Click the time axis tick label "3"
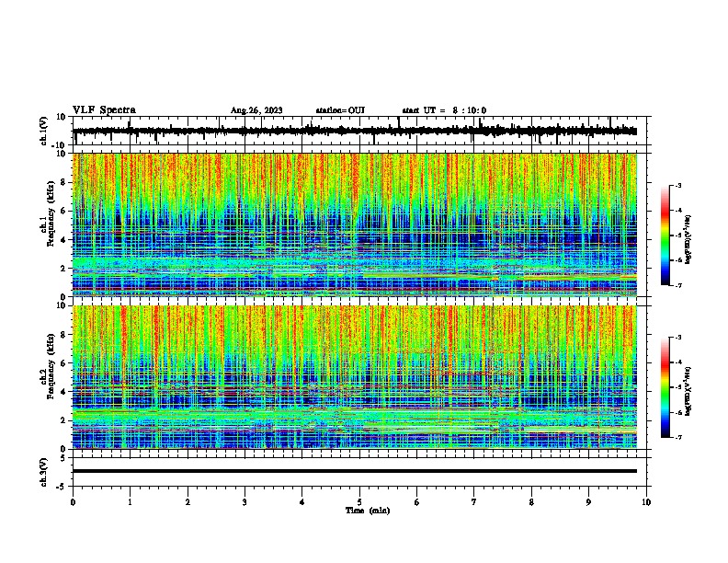The height and width of the screenshot is (563, 728). (245, 502)
